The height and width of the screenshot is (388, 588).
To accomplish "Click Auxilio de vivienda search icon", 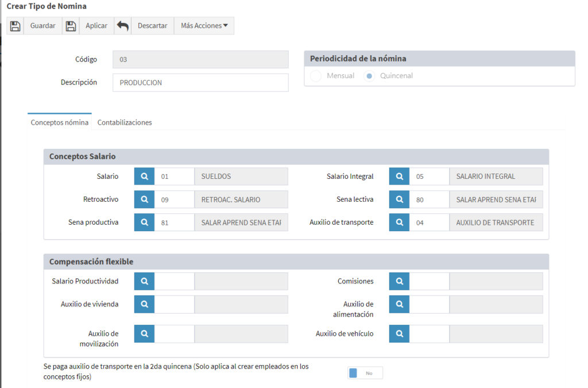I will tap(144, 304).
